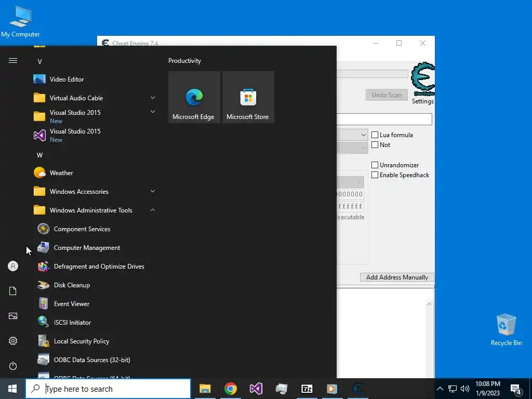
Task: Expand the Start menu hamburger navigation
Action: 13,61
